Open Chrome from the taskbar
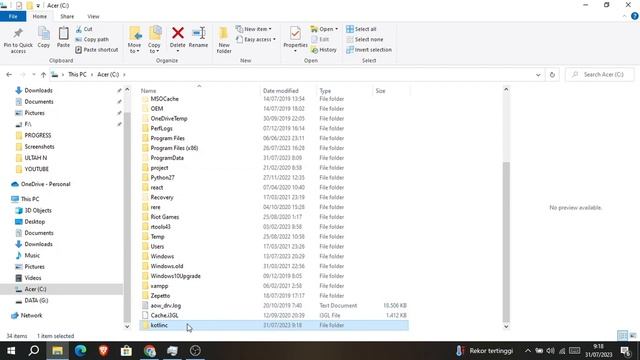This screenshot has height=360, width=640. click(x=149, y=351)
